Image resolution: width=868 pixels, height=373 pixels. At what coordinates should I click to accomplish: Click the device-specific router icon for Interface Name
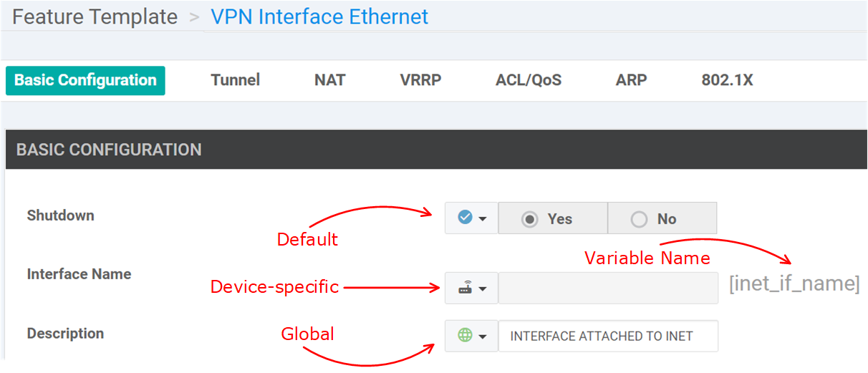pos(466,288)
